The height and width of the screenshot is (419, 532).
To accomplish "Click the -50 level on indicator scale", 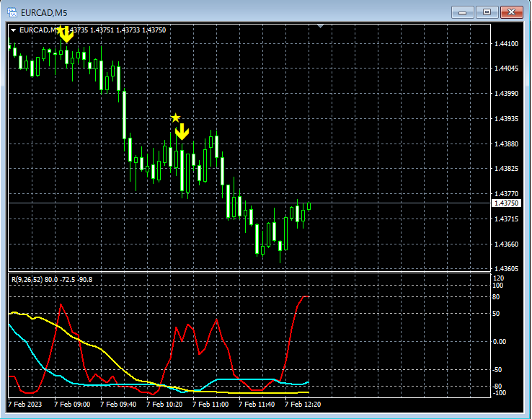I will click(x=497, y=370).
